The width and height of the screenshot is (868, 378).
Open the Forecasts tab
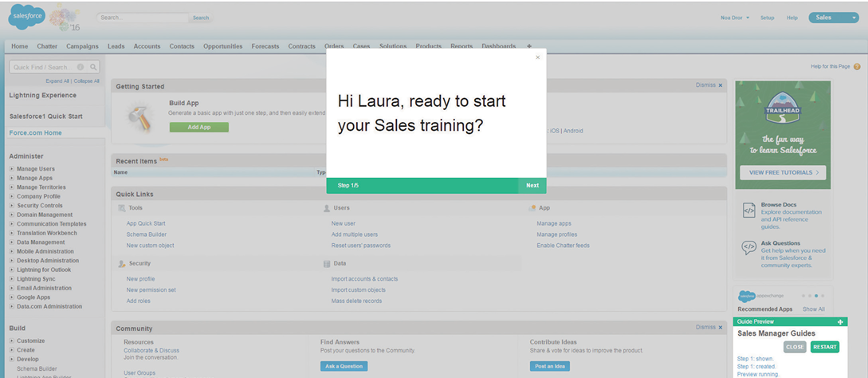pyautogui.click(x=265, y=46)
